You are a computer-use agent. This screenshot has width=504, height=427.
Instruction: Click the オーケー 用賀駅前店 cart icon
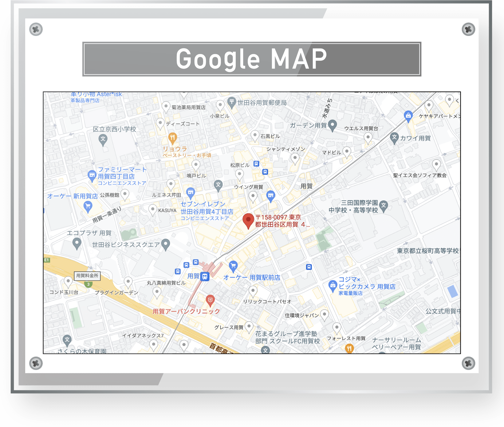(x=233, y=267)
